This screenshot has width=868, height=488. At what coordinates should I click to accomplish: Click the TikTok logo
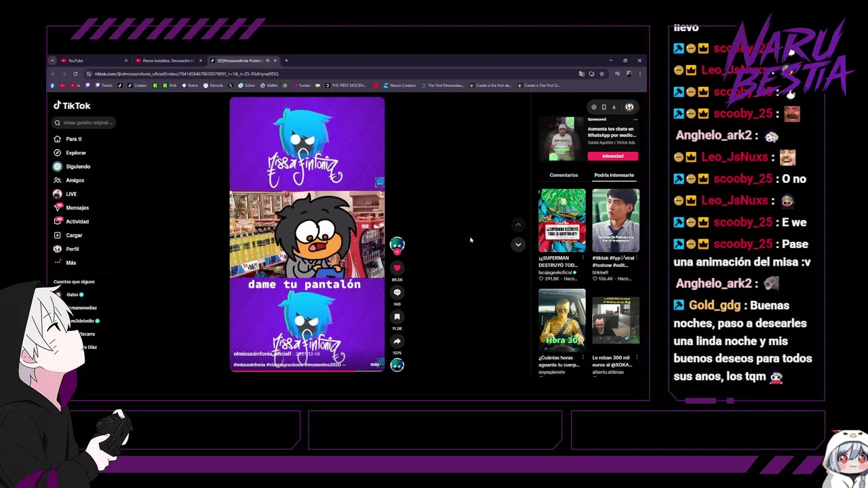coord(72,106)
